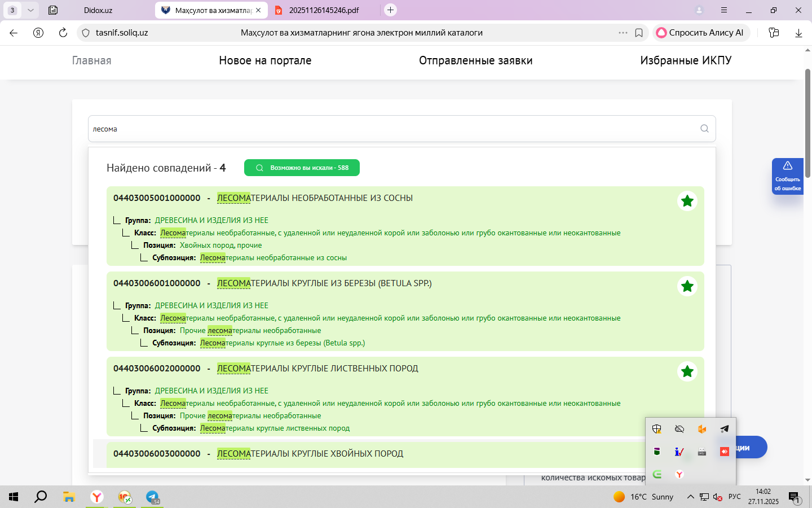
Task: Open 'Отправленные заявки' page
Action: click(x=476, y=60)
